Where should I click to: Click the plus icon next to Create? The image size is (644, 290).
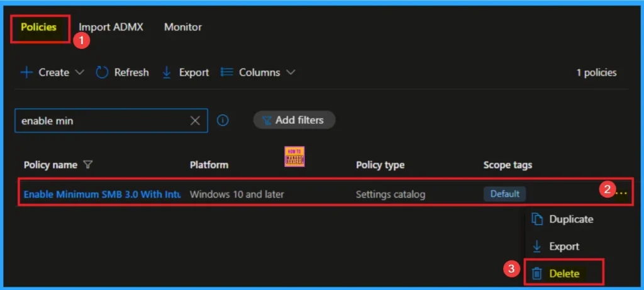point(26,72)
